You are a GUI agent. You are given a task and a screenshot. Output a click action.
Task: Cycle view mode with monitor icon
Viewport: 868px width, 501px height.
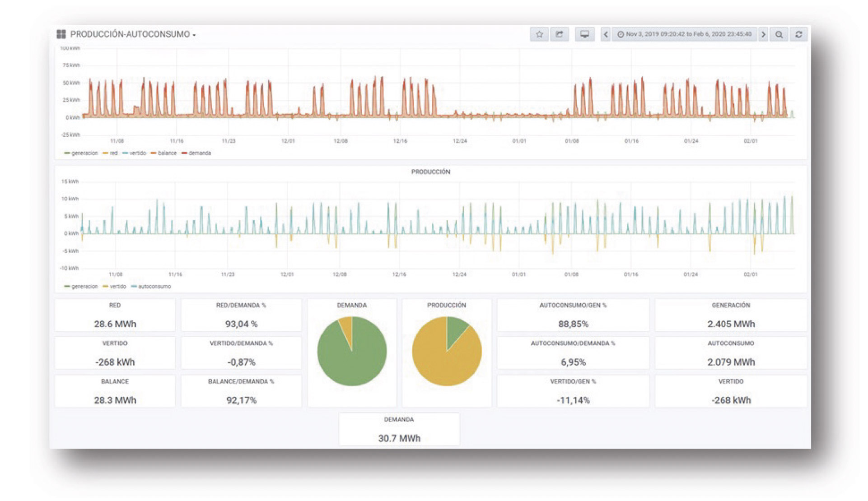584,34
